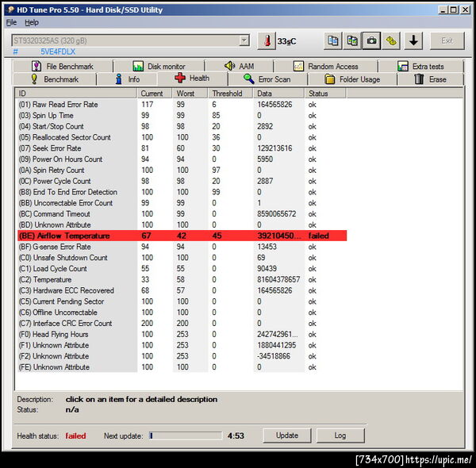
Task: Select the (F2) Unknown Attribute row
Action: (182, 356)
